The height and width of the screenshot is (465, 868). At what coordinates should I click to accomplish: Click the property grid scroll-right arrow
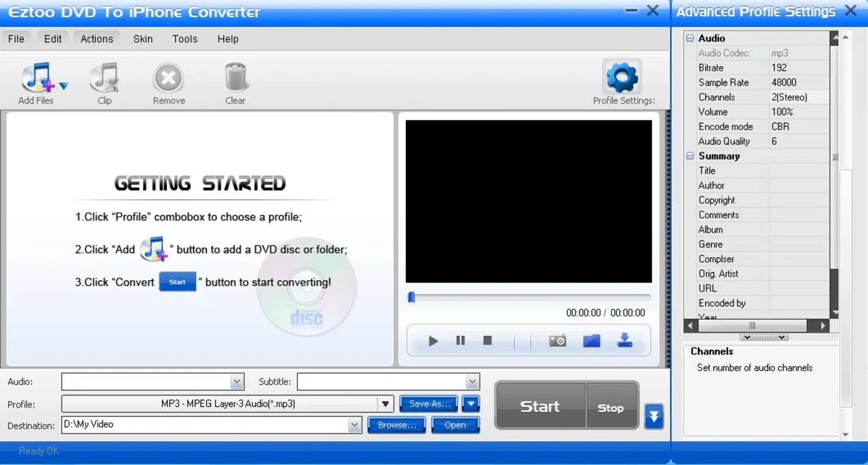click(823, 326)
